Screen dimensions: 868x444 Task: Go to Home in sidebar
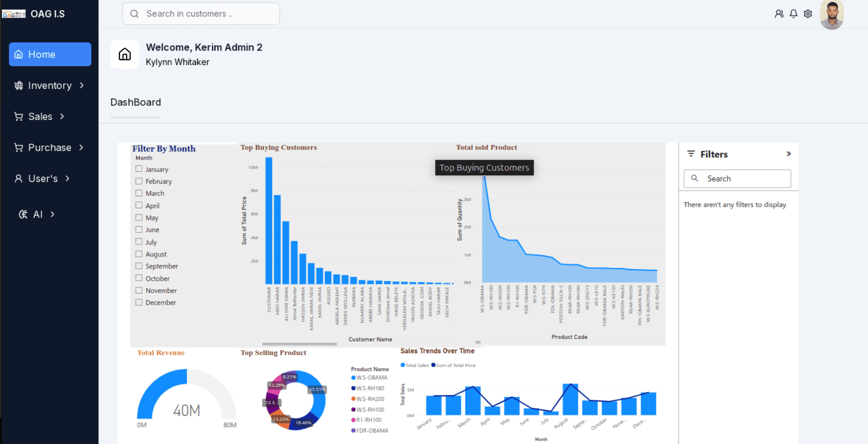pos(50,54)
